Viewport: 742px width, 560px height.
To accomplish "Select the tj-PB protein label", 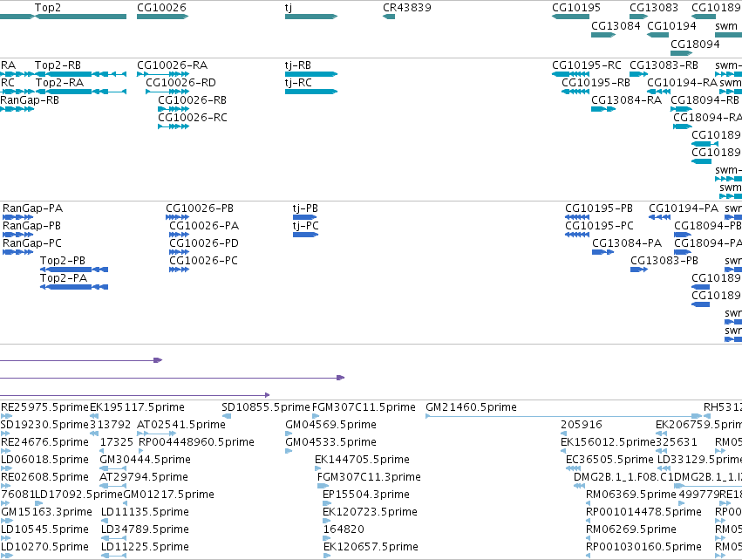I will click(306, 208).
